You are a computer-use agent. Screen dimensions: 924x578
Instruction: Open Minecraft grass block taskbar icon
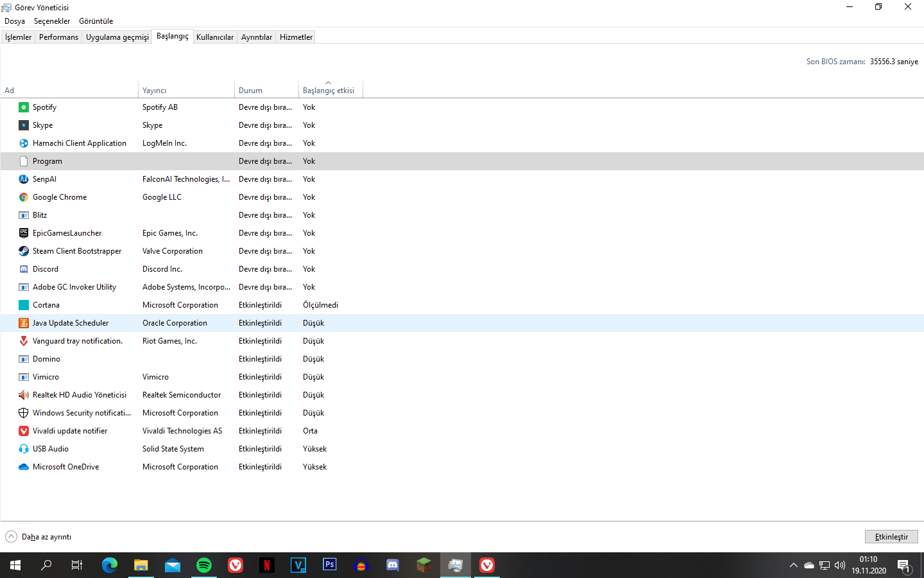pos(424,565)
